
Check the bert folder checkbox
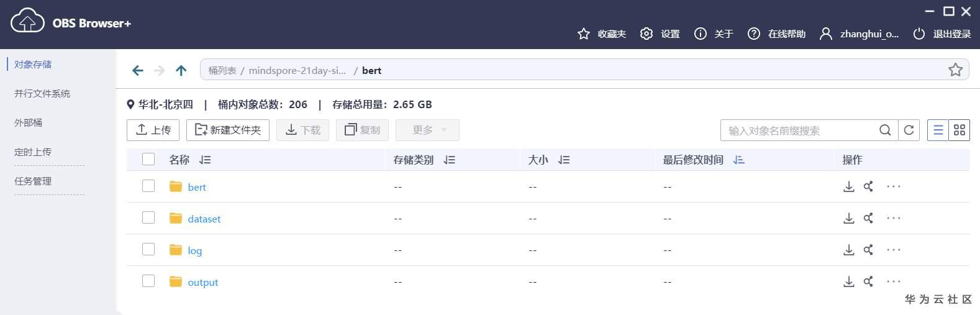pyautogui.click(x=148, y=186)
